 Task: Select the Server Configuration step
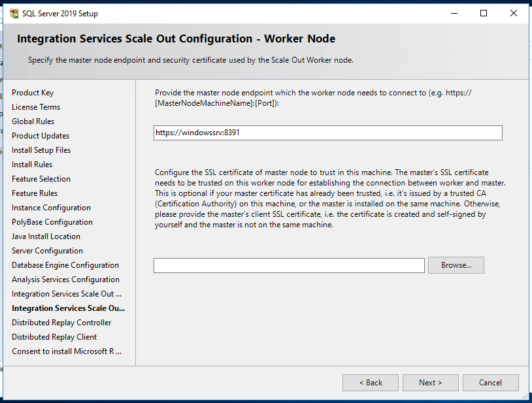(x=47, y=251)
